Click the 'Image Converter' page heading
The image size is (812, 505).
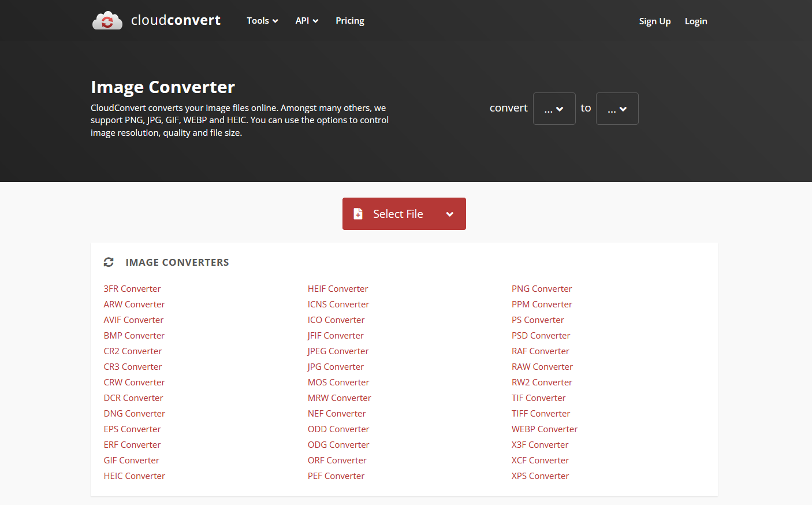[x=163, y=87]
